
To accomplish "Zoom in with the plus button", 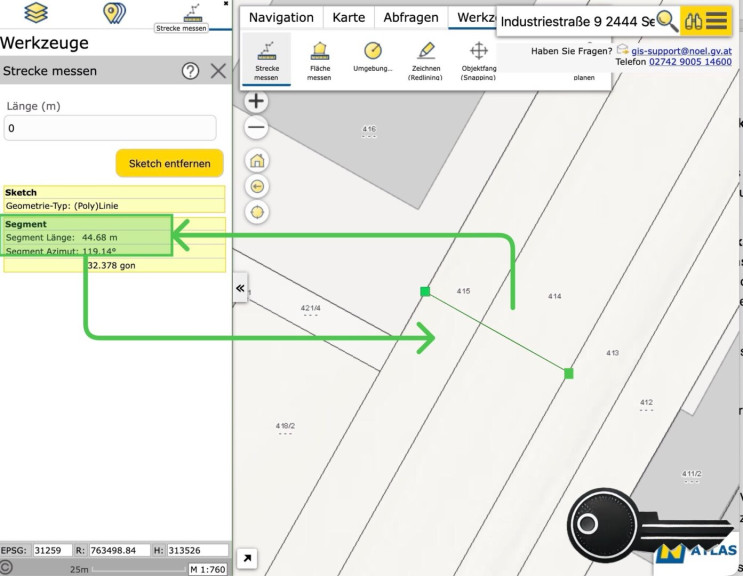I will [257, 101].
